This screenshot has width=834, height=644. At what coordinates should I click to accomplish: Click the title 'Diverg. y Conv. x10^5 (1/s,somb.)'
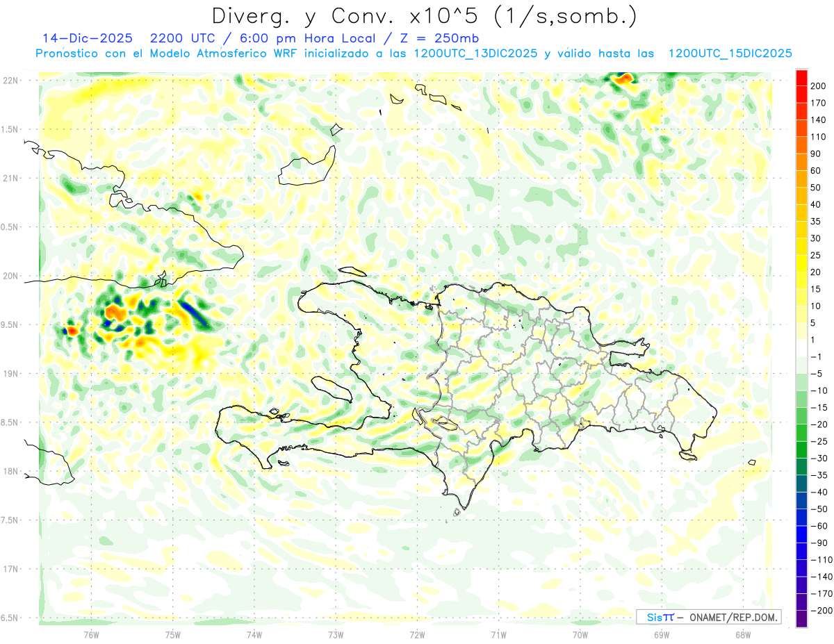tap(424, 16)
